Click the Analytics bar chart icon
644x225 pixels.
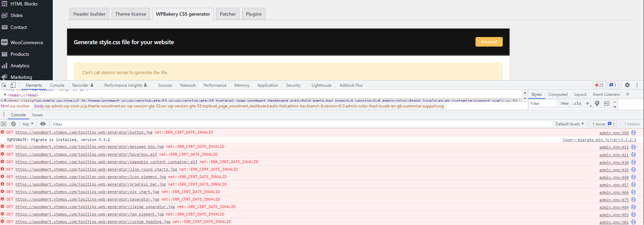click(4, 66)
